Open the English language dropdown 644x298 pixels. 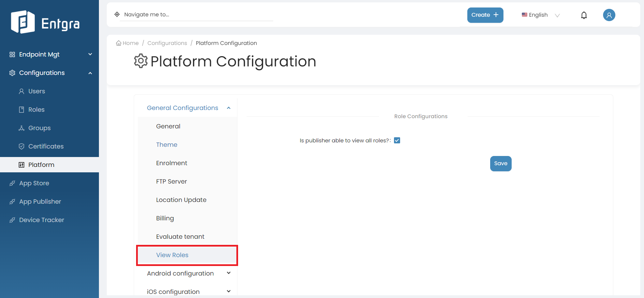coord(541,15)
